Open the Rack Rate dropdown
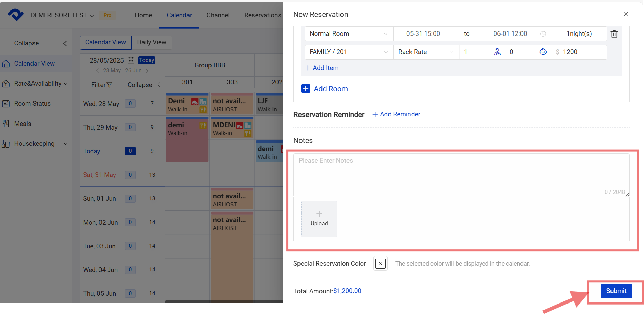 point(425,52)
